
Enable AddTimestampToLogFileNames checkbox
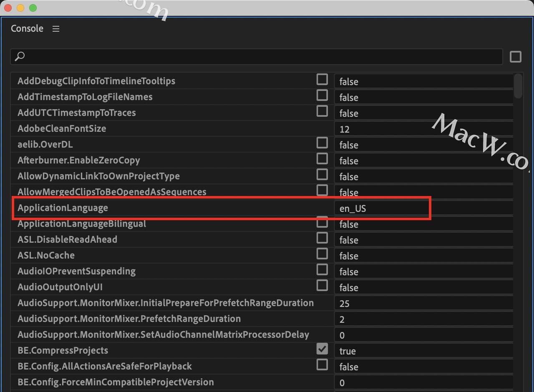(x=322, y=95)
